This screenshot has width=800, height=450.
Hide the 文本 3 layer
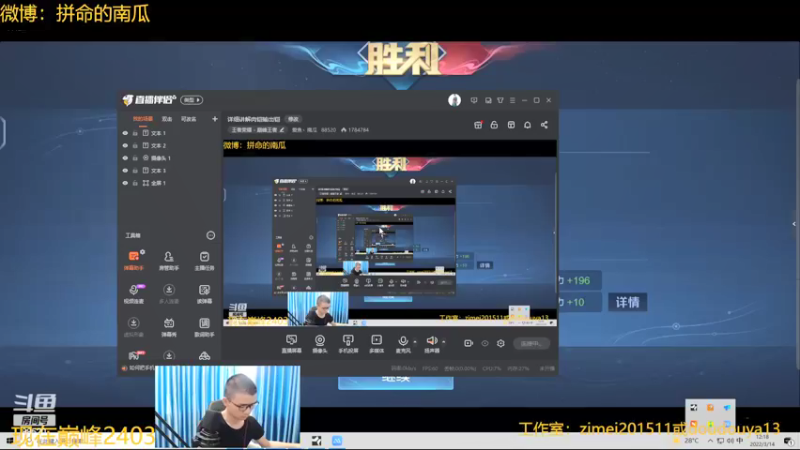(125, 170)
